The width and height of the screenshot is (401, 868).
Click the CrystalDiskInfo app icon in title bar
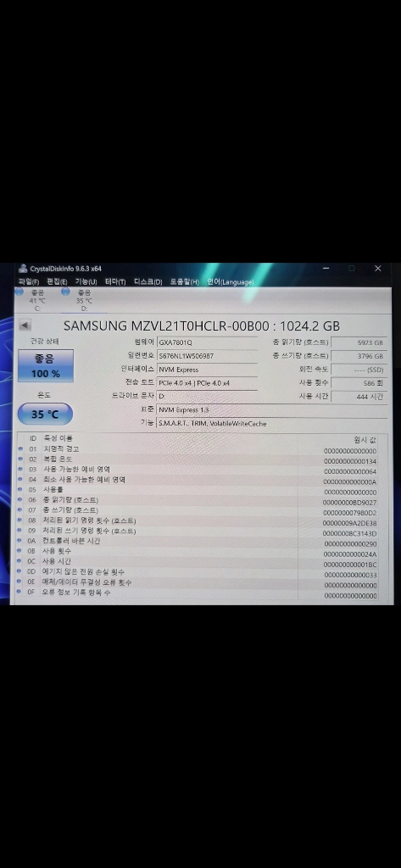click(x=23, y=269)
